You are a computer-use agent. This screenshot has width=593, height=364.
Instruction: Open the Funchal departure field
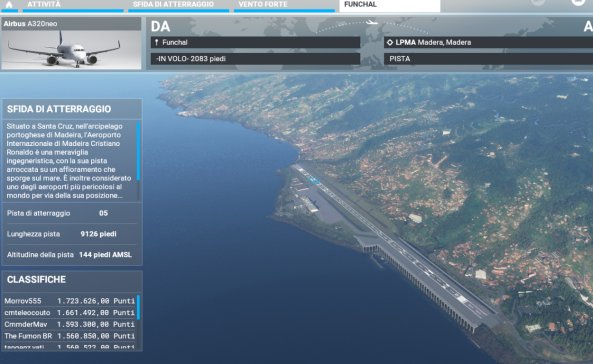tap(255, 42)
